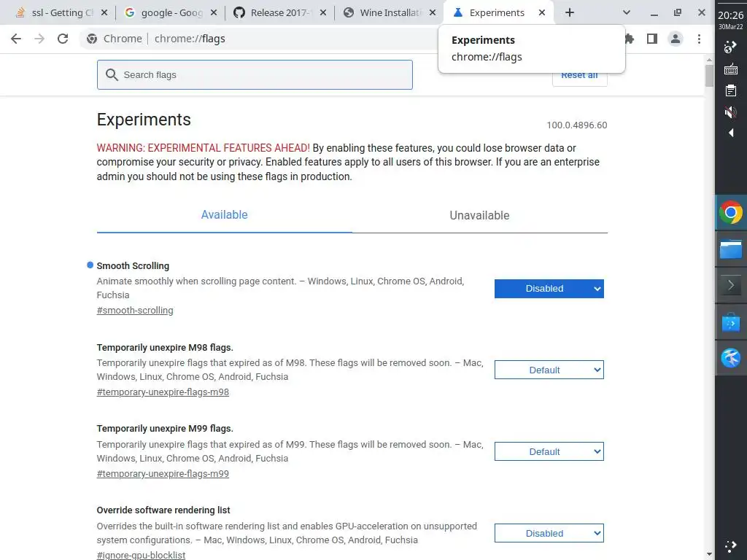The image size is (747, 560).
Task: Open Override software rendering list dropdown
Action: (x=549, y=534)
